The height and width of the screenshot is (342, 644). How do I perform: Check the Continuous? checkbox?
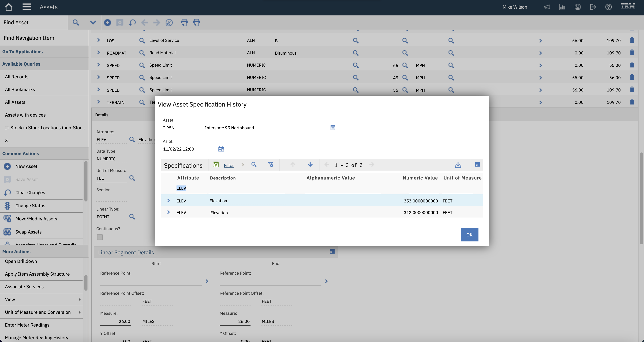tap(99, 237)
